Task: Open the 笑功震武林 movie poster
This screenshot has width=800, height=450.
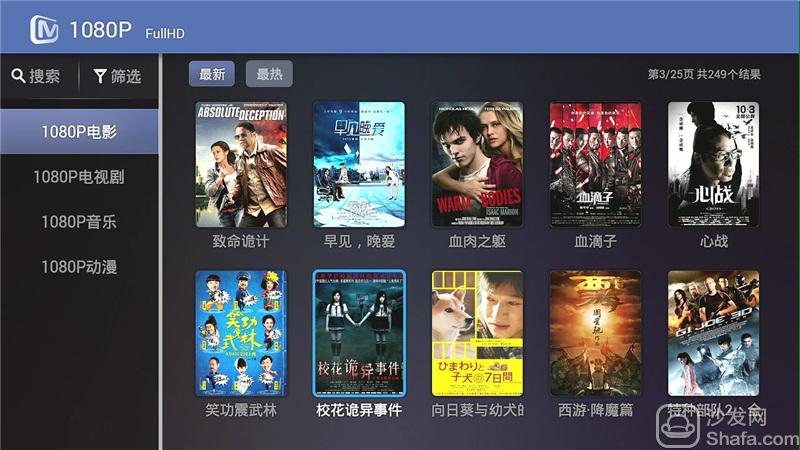Action: [x=241, y=333]
